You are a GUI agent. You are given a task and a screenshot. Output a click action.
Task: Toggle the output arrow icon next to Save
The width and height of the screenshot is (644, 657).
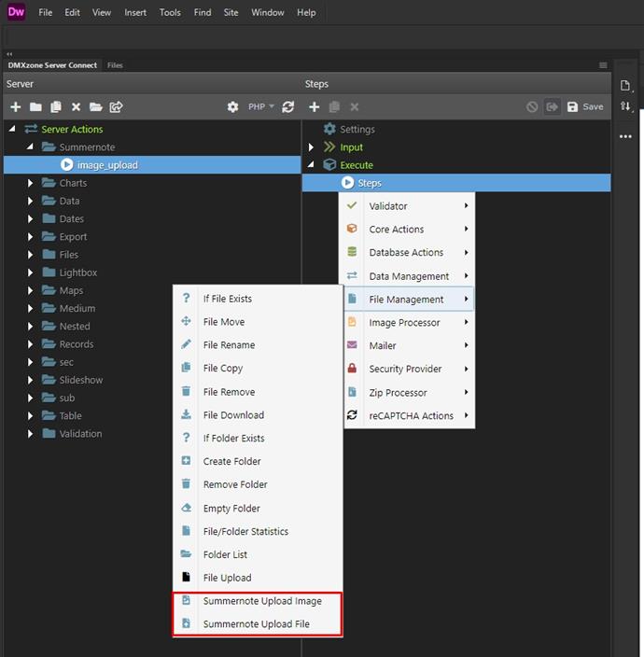point(553,106)
